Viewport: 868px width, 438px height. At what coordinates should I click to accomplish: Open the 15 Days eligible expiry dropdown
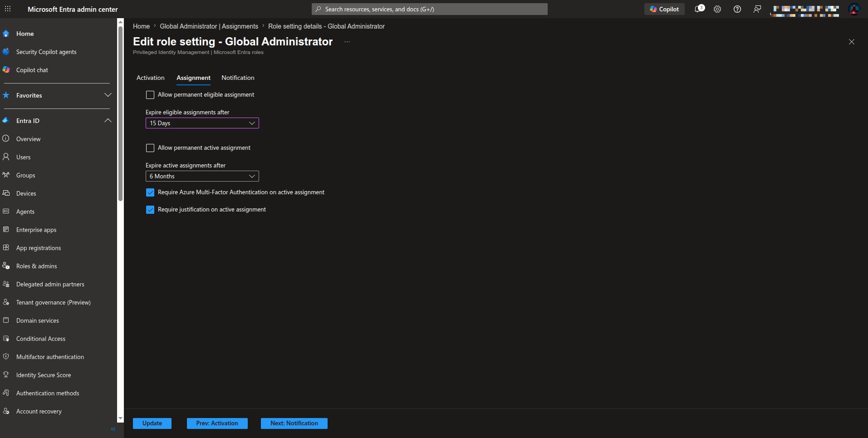(x=202, y=123)
